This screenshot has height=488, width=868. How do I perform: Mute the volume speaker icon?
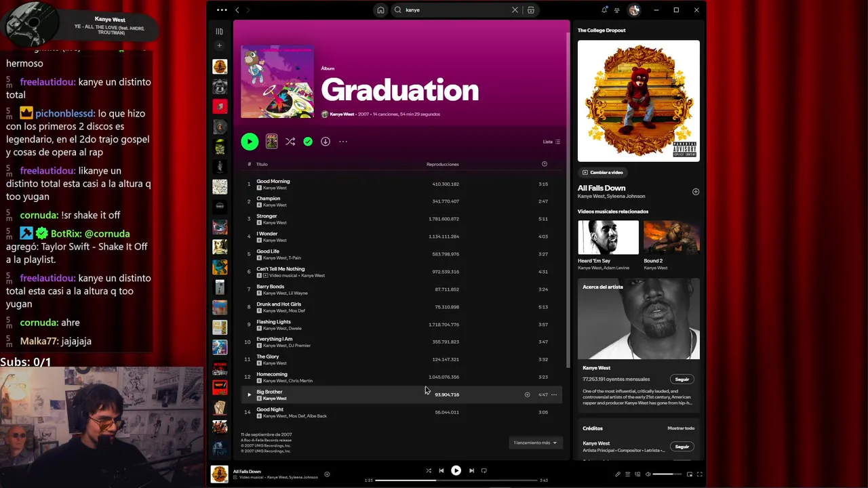coord(648,474)
